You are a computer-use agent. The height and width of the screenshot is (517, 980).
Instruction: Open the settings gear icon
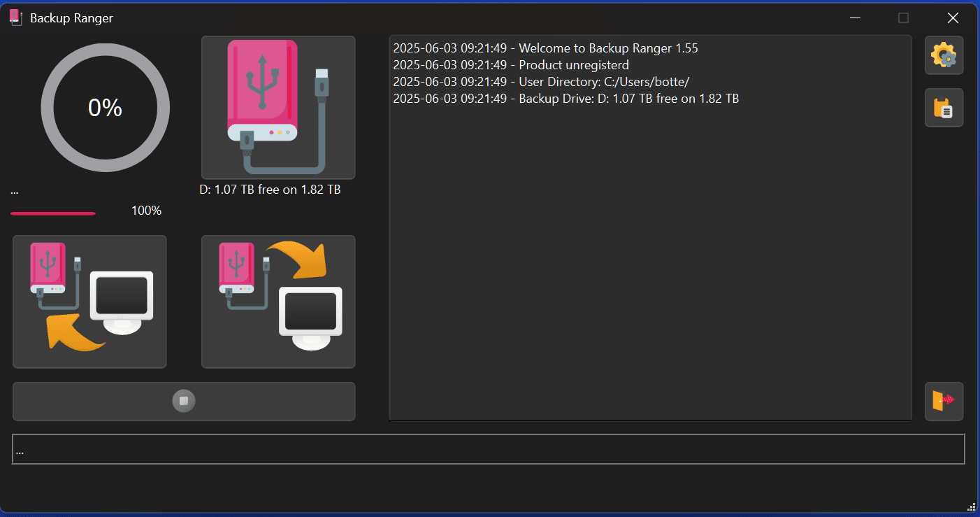click(x=944, y=55)
